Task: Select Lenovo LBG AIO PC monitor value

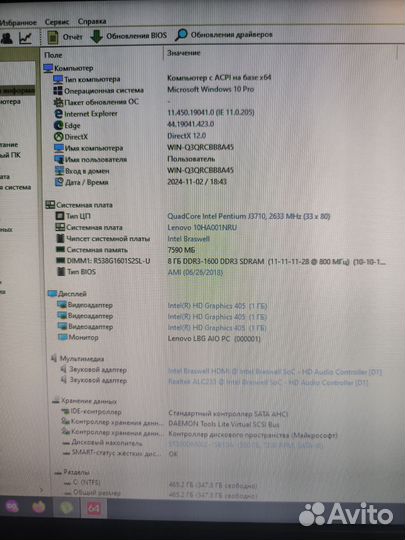Action: pyautogui.click(x=214, y=339)
